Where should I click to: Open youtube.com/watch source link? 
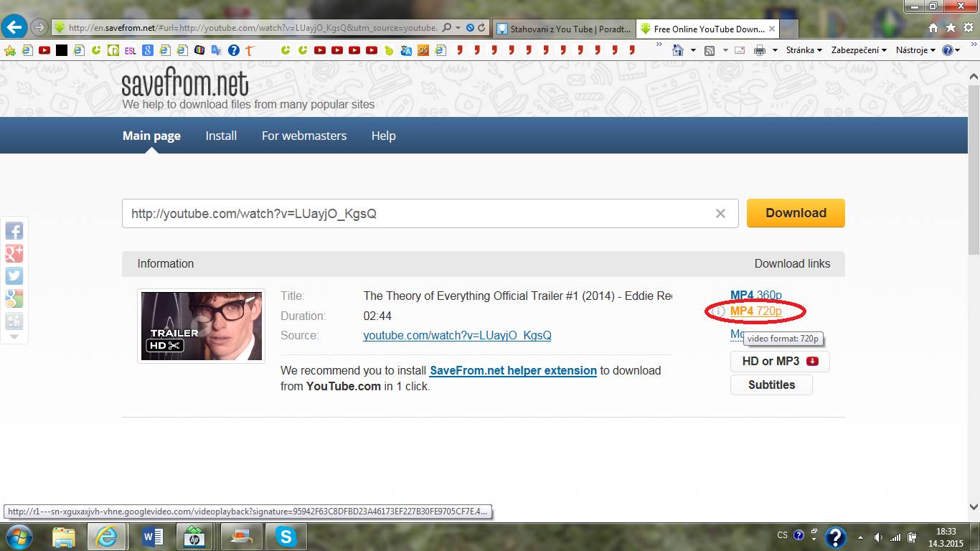tap(457, 335)
